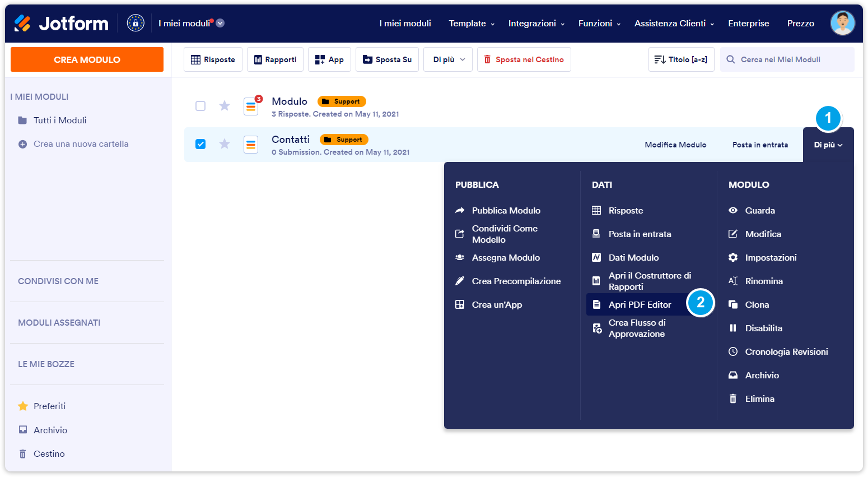This screenshot has height=477, width=868.
Task: Open the EU security shield badge
Action: point(136,23)
